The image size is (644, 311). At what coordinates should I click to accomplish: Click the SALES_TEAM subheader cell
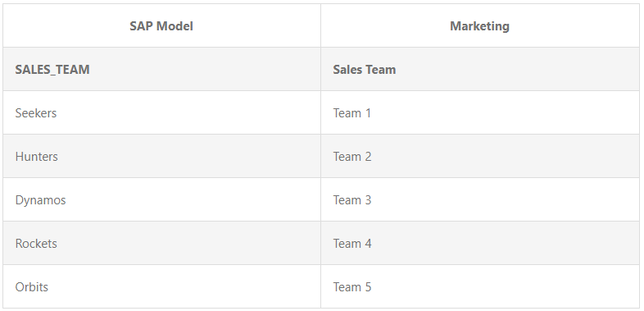tap(161, 69)
